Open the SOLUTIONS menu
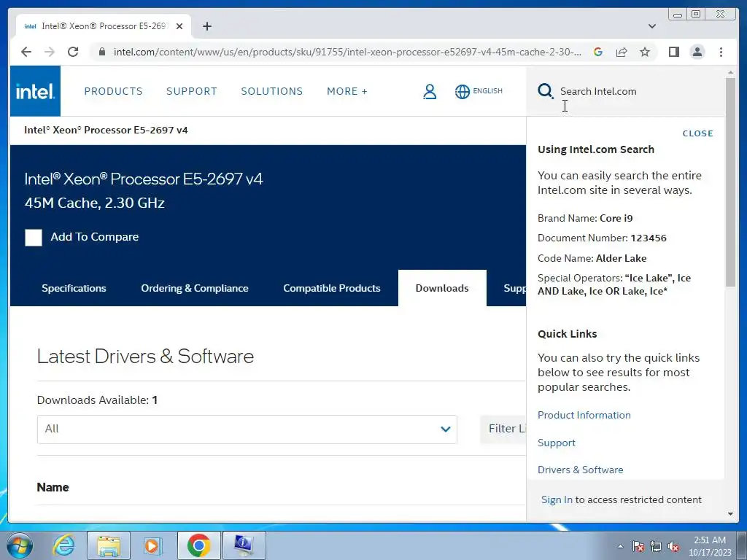Viewport: 747px width, 560px height. click(x=271, y=91)
